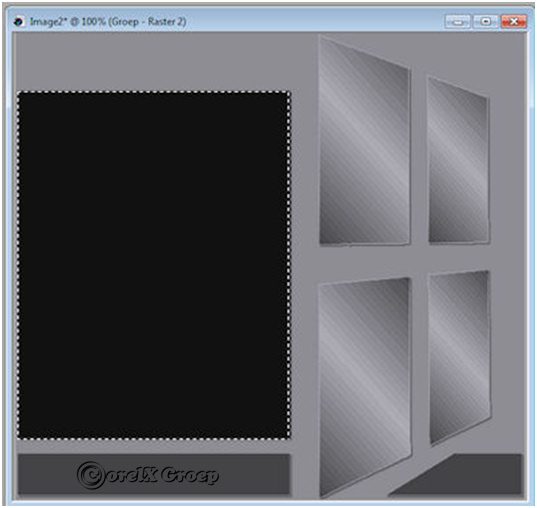Click inside the black selected rectangle
This screenshot has height=508, width=537.
pyautogui.click(x=154, y=265)
